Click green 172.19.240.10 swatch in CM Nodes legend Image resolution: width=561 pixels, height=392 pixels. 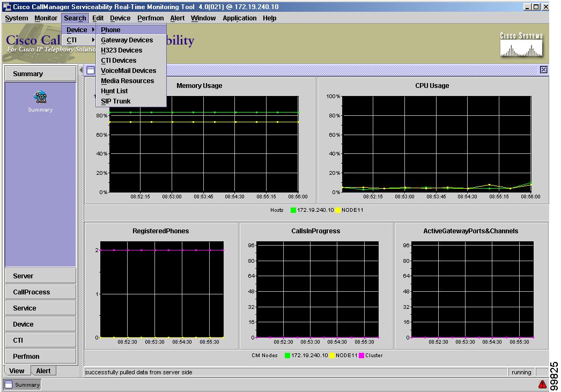(x=287, y=355)
